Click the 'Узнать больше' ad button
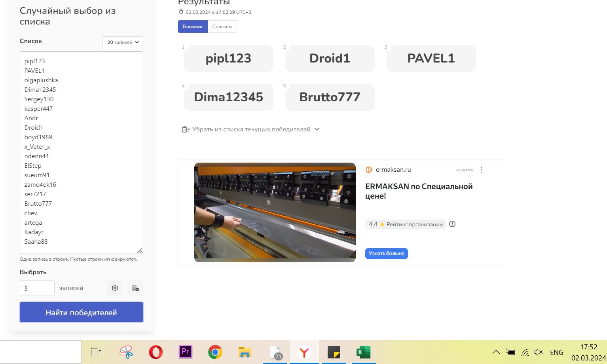Viewport: 607px width, 364px height. (x=387, y=254)
